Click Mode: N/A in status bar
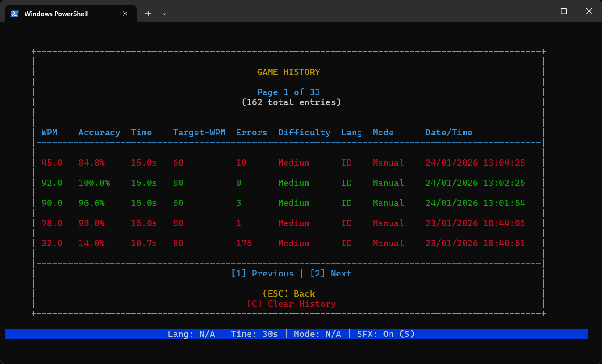602x364 pixels. (318, 334)
